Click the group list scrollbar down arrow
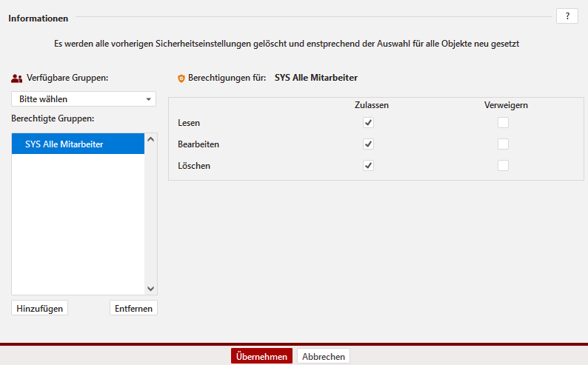The width and height of the screenshot is (588, 365). click(151, 289)
